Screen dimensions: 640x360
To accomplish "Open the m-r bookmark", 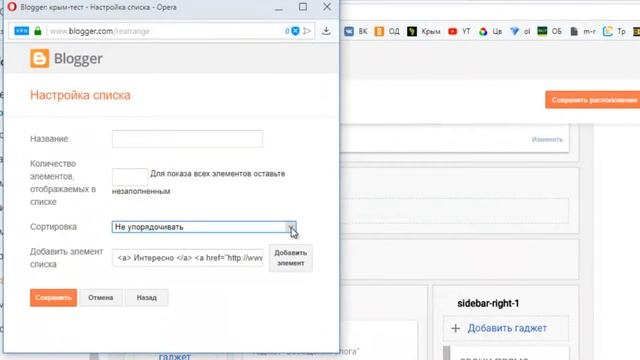I will [x=582, y=31].
